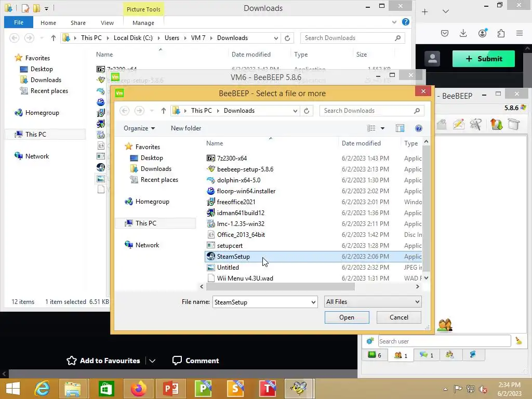Open the green tab showing 6 in BeeBEEP
The image size is (532, 399).
click(375, 355)
